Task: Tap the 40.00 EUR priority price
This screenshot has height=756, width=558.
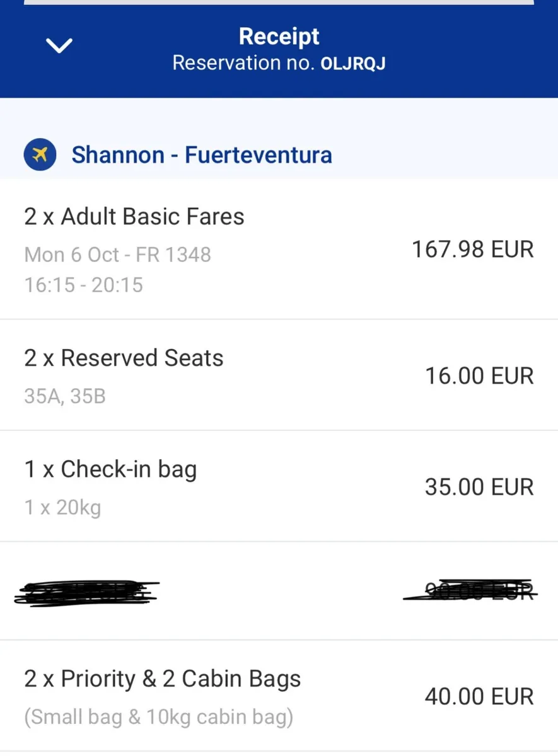Action: [x=479, y=697]
